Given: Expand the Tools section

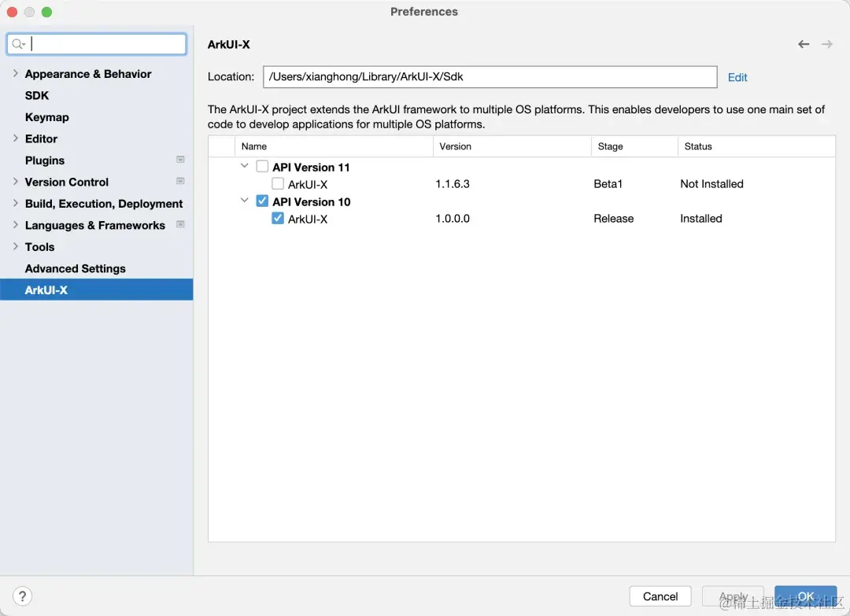Looking at the screenshot, I should [15, 246].
